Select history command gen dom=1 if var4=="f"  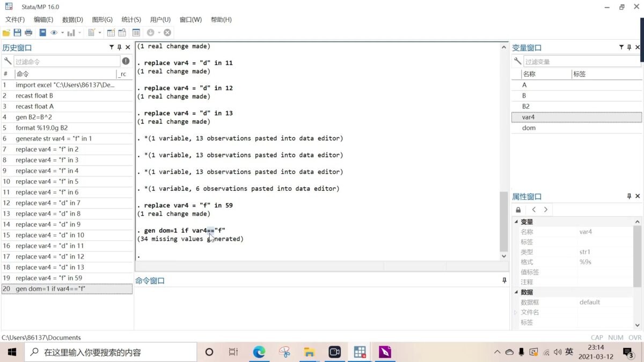[67, 289]
